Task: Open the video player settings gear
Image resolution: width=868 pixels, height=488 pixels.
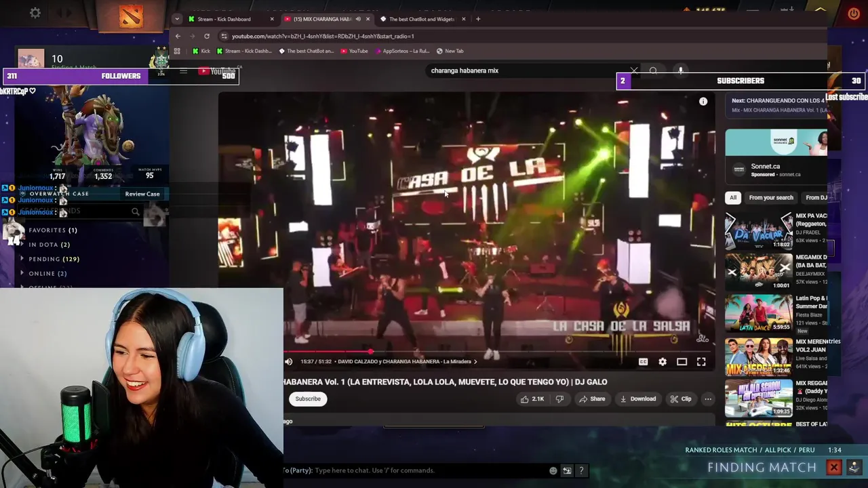Action: pos(663,362)
